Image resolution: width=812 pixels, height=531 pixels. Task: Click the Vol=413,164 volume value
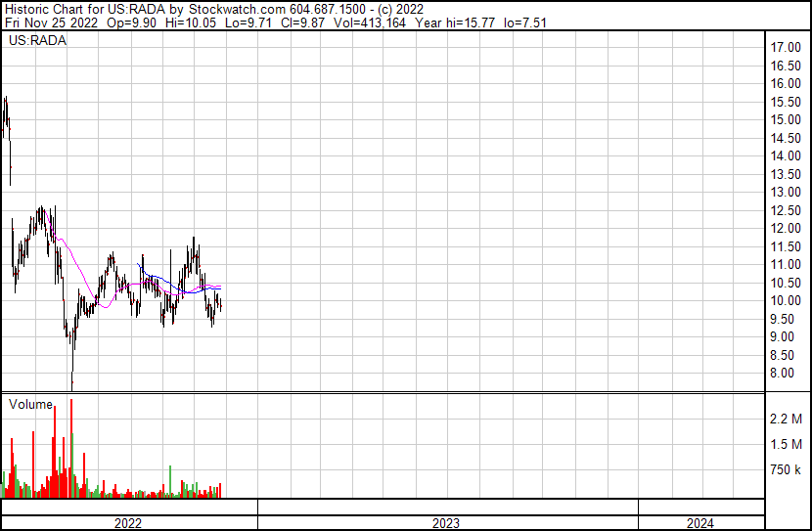coord(370,22)
